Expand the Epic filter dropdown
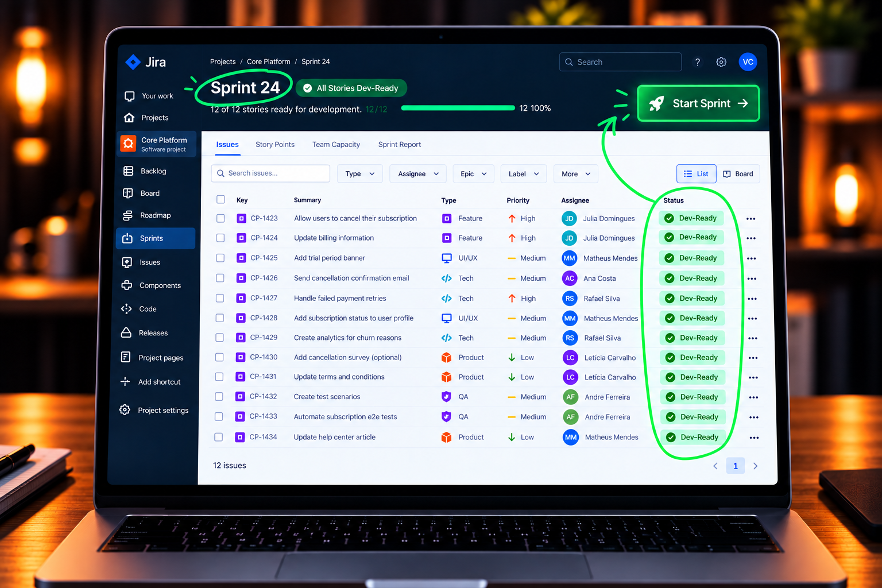 click(473, 174)
